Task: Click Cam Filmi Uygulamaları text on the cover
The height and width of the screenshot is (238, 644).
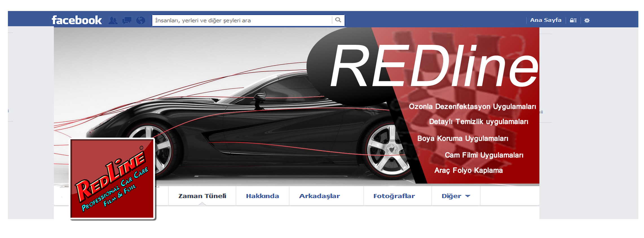Action: [x=484, y=155]
